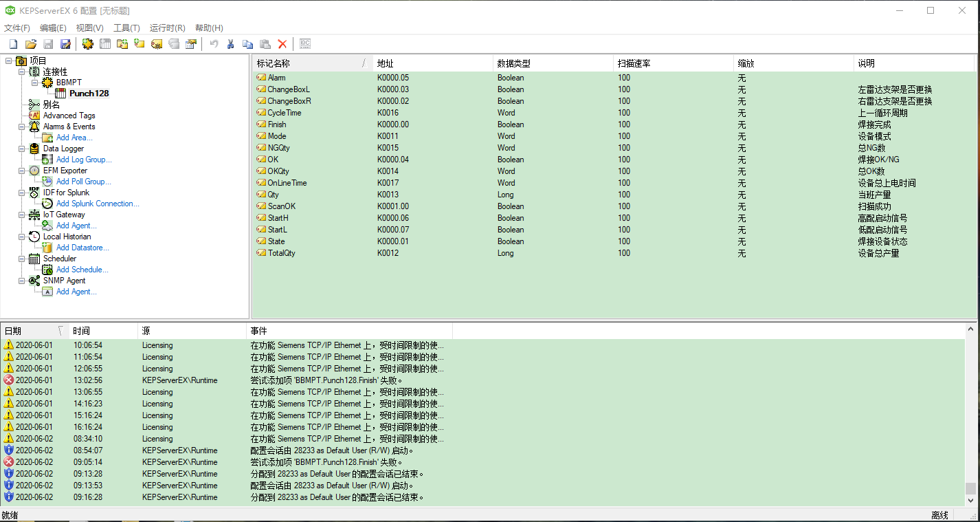The width and height of the screenshot is (980, 522).
Task: Click the EFM Exporter gauge icon
Action: tap(34, 171)
